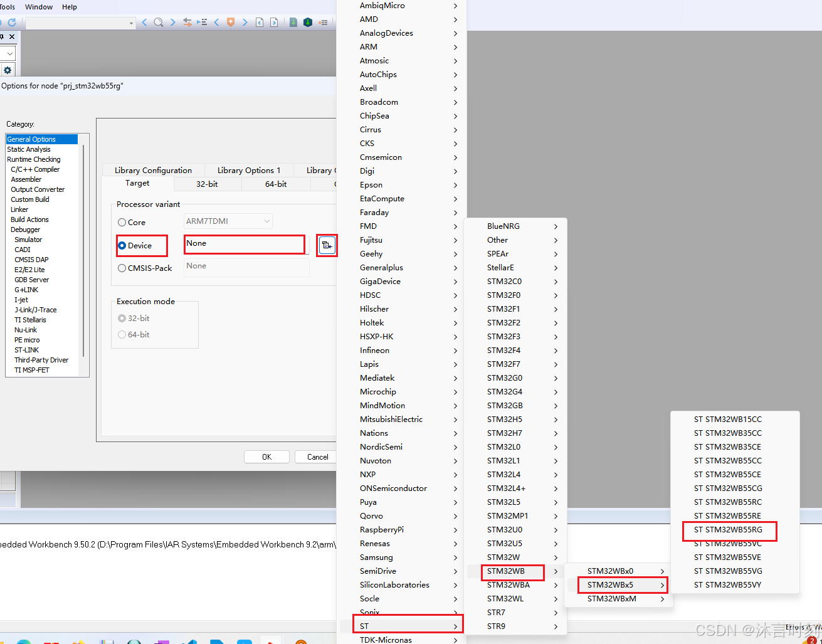Open the device selection list button
This screenshot has height=644, width=822.
(x=327, y=245)
